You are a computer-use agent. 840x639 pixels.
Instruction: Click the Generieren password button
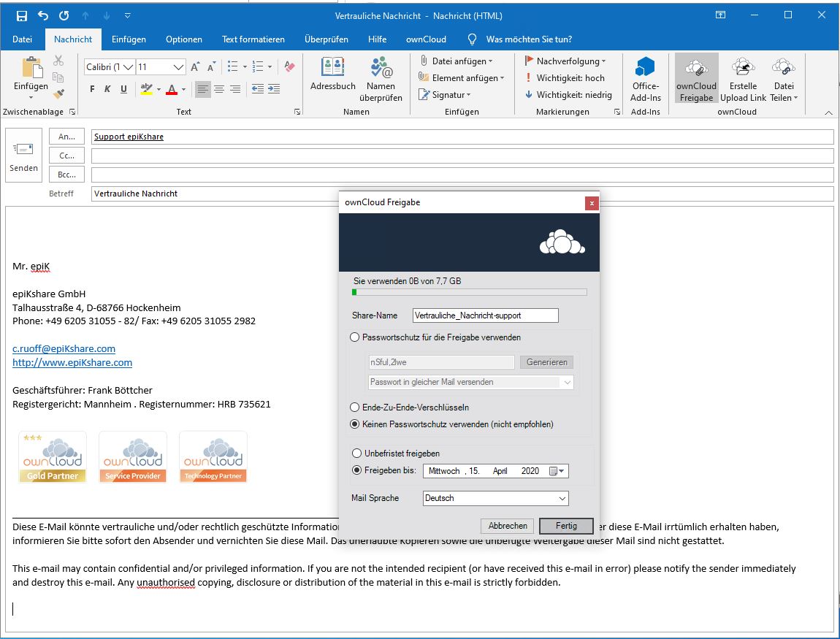pos(547,363)
